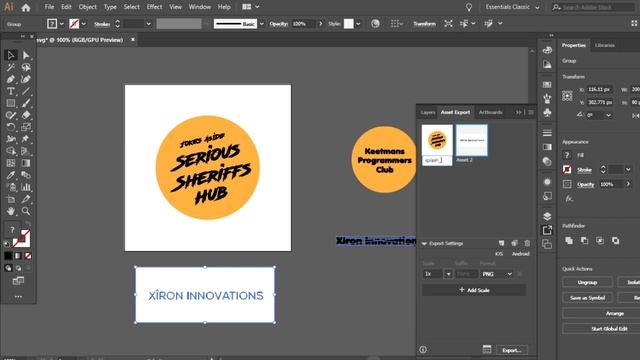Switch to the Layers tab
640x360 pixels.
coord(428,112)
